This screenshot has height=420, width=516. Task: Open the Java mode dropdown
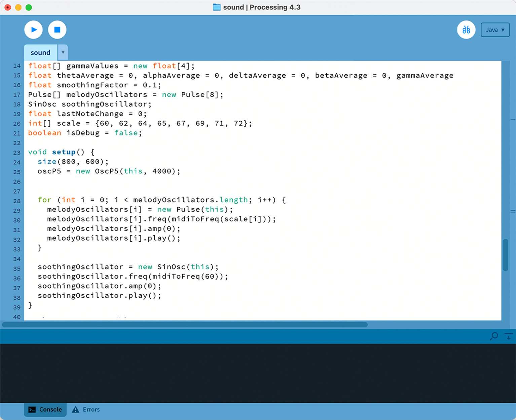[495, 30]
